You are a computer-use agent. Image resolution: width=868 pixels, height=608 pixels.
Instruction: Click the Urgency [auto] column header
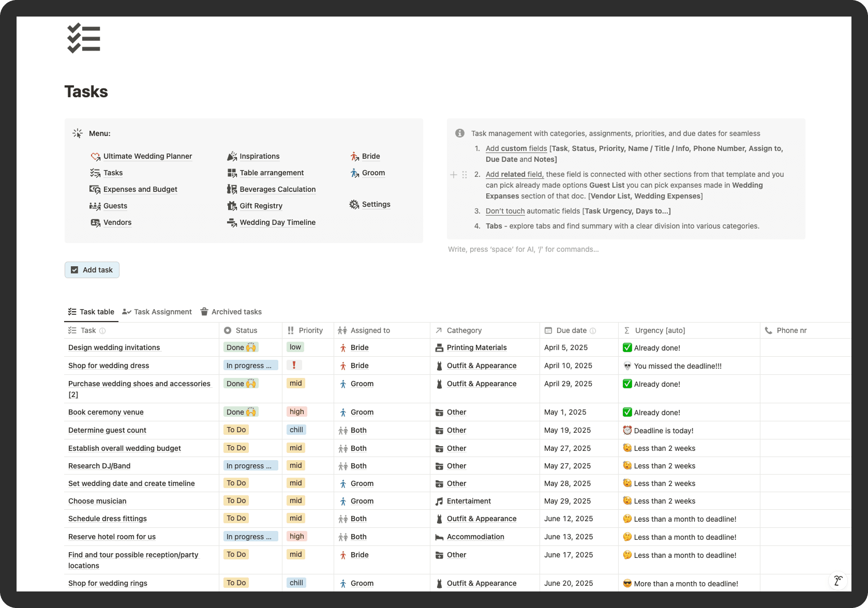(x=660, y=330)
